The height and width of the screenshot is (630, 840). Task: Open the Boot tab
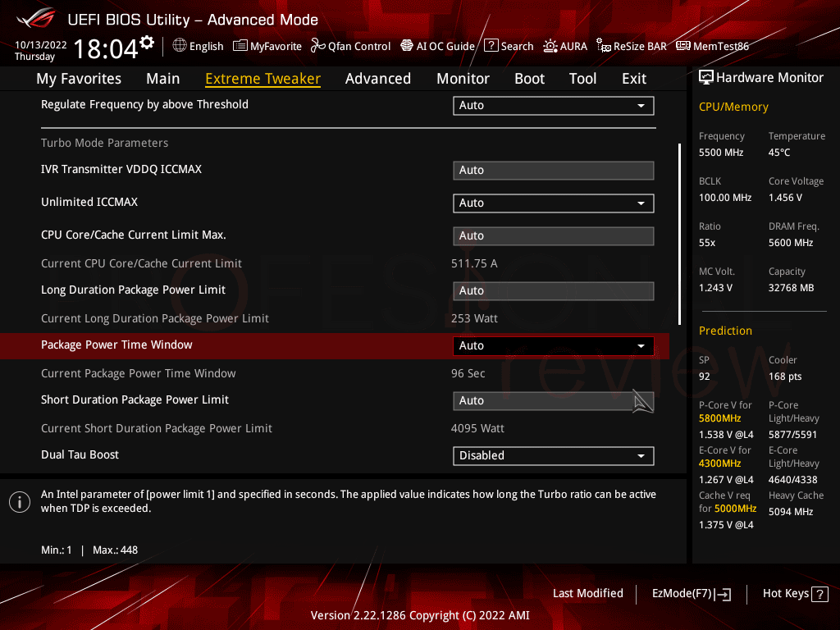pyautogui.click(x=529, y=79)
